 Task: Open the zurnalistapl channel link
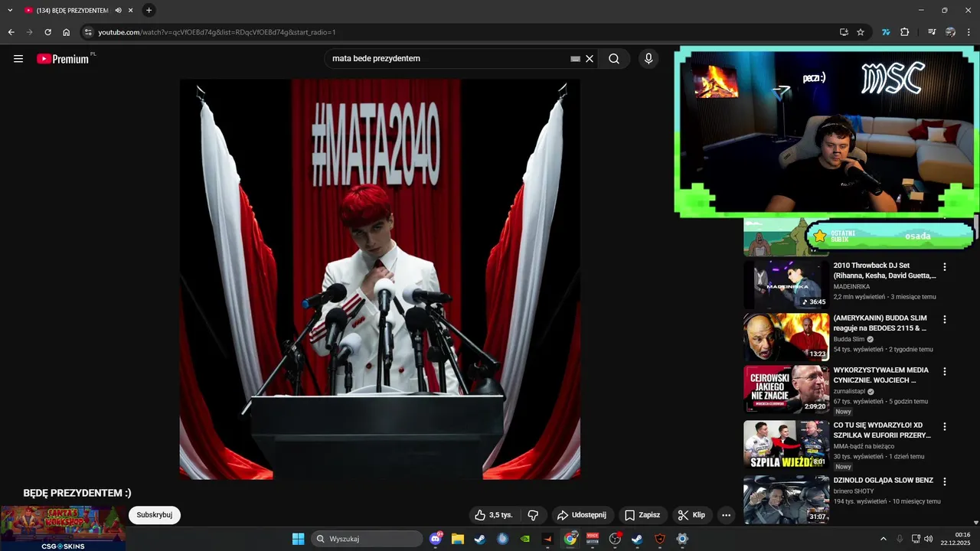tap(848, 391)
